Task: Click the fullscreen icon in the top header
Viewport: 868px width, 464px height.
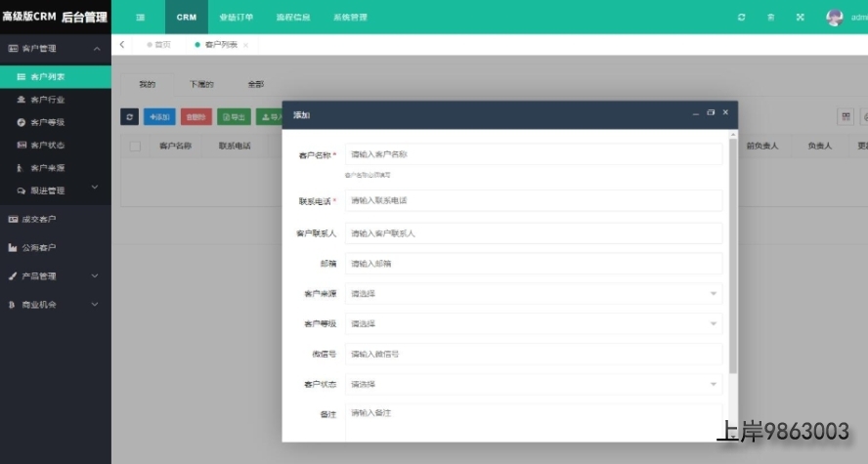Action: click(801, 18)
